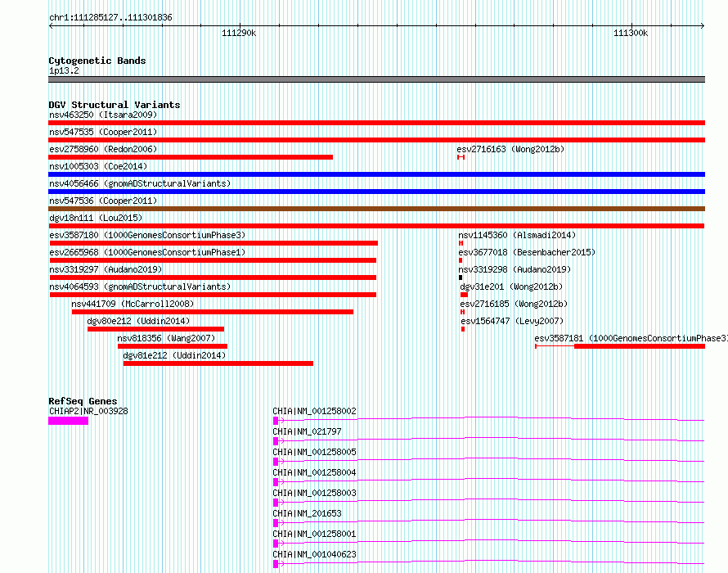Click the blue bar for nsv4056466
728x573 pixels.
376,192
